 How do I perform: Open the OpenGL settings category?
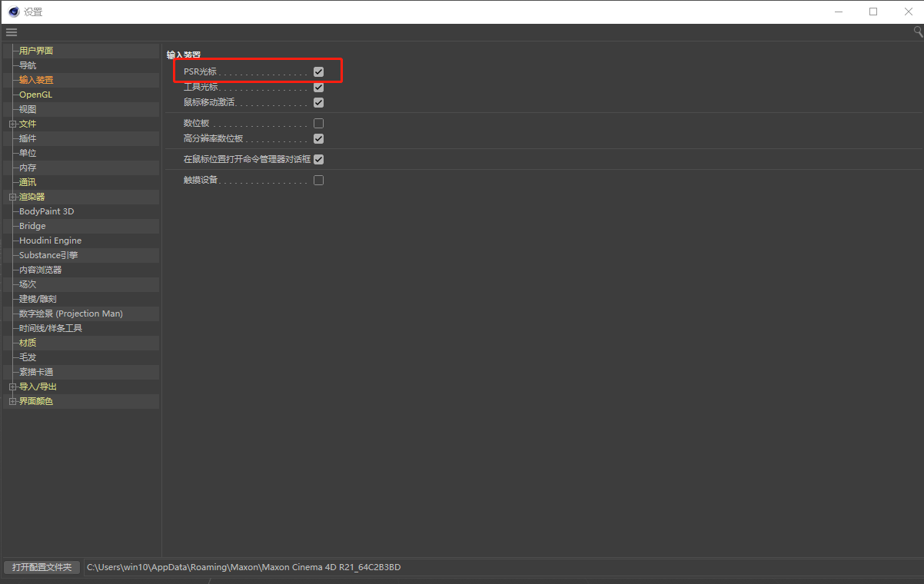[35, 95]
